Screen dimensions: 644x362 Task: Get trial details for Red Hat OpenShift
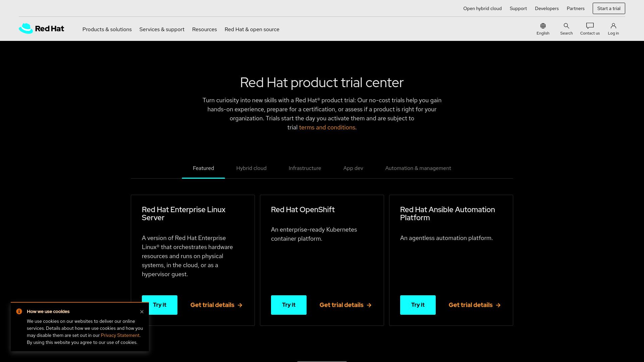coord(345,305)
